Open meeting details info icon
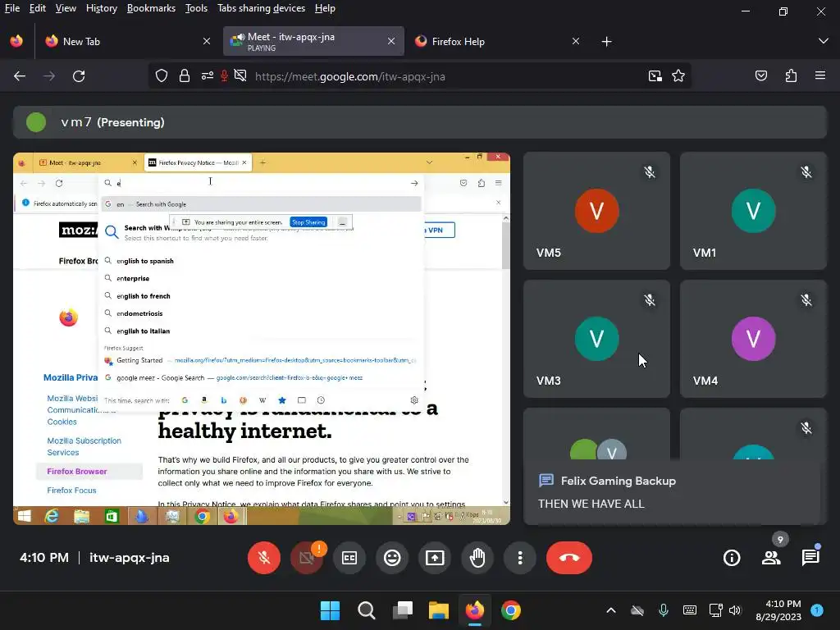 (x=731, y=558)
